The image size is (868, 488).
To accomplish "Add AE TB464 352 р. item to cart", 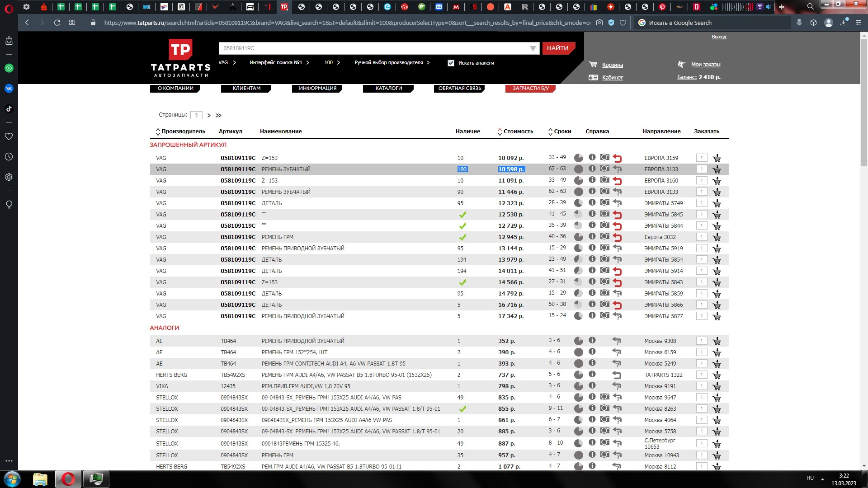I will click(x=717, y=341).
